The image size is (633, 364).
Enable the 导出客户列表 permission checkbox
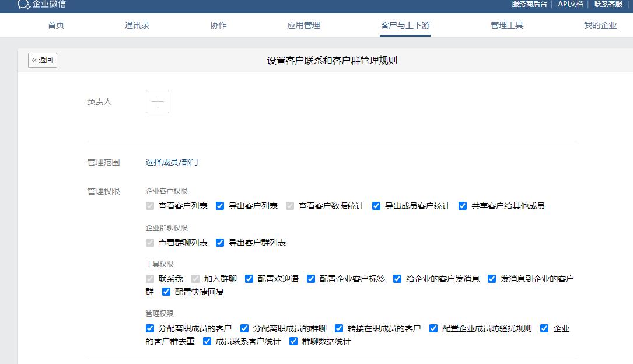[220, 206]
